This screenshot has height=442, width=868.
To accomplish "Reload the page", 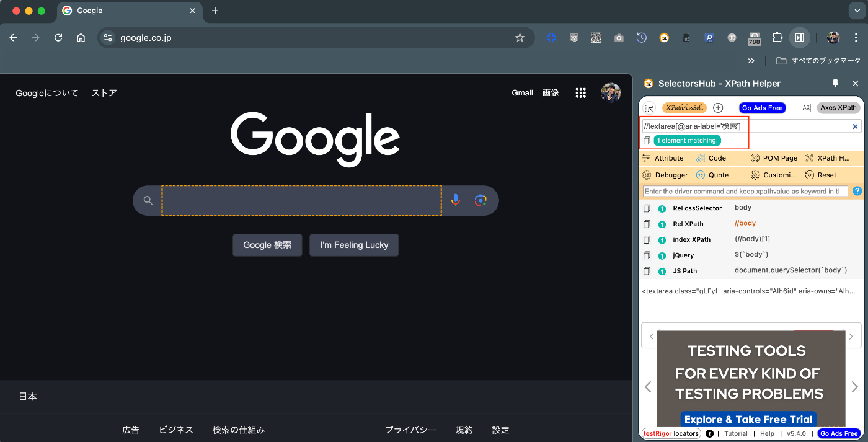I will [x=58, y=38].
